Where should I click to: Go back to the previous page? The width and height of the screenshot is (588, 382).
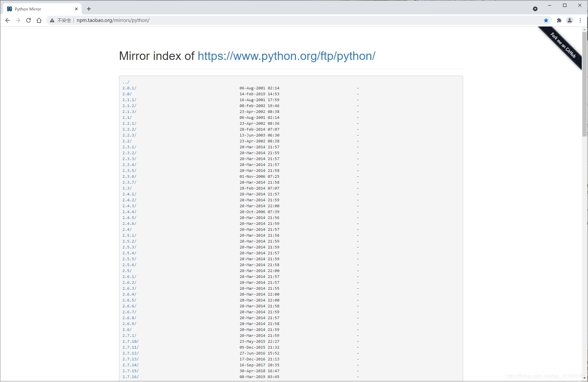(x=8, y=20)
